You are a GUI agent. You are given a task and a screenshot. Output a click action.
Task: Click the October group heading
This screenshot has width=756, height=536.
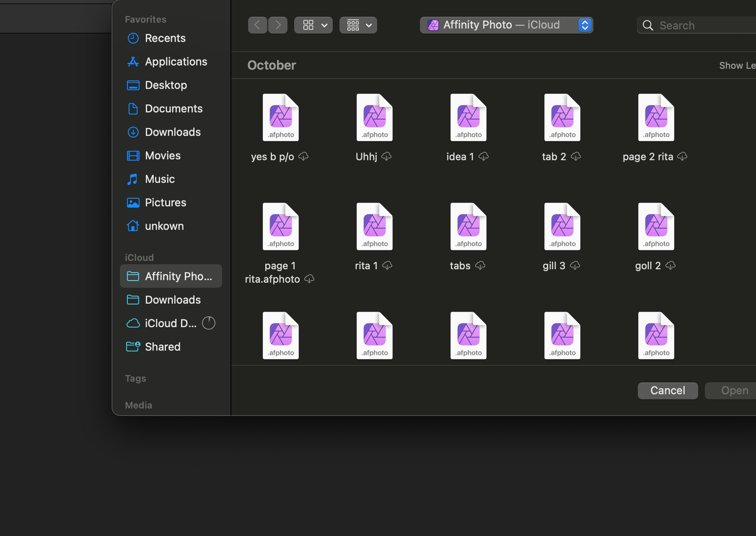pyautogui.click(x=272, y=65)
